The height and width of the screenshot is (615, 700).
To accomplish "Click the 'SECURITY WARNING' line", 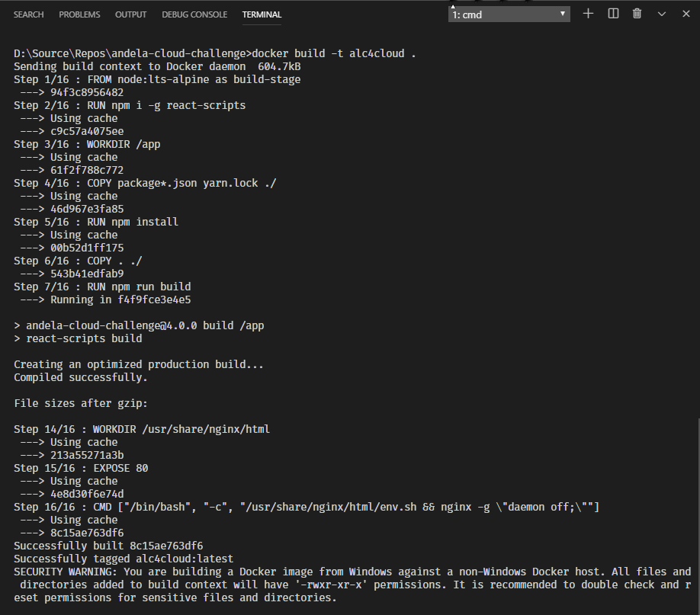I will click(x=352, y=585).
